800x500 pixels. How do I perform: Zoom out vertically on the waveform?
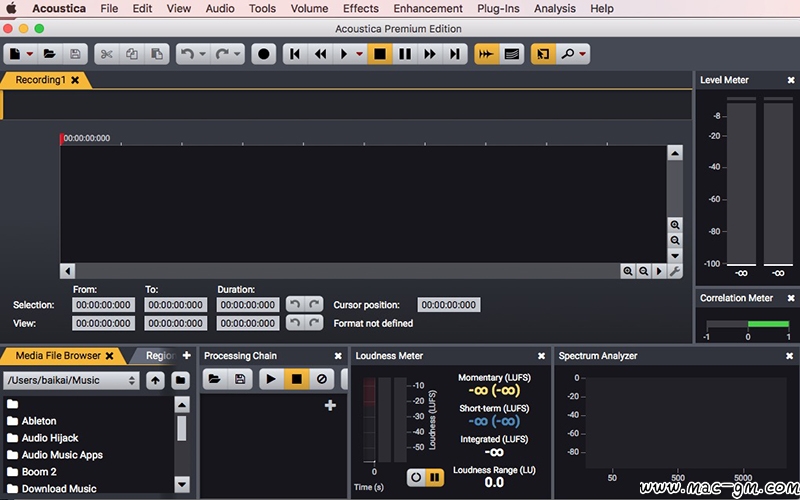(x=675, y=240)
